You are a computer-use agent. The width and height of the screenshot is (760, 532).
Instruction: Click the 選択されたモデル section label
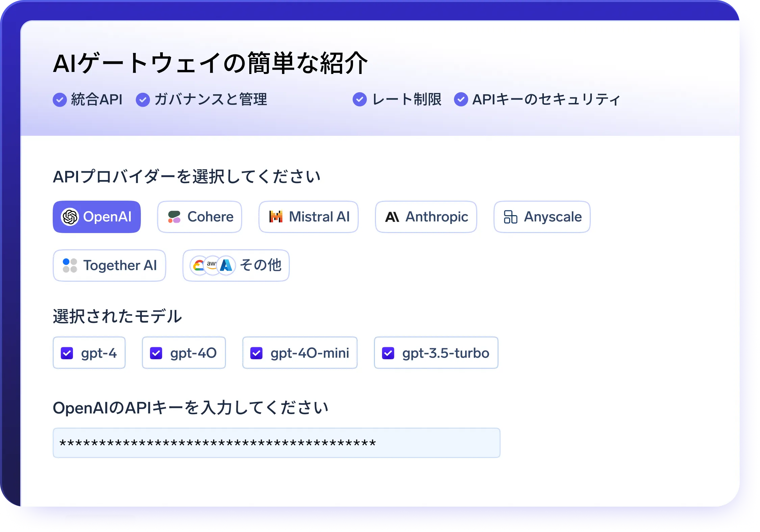click(118, 316)
